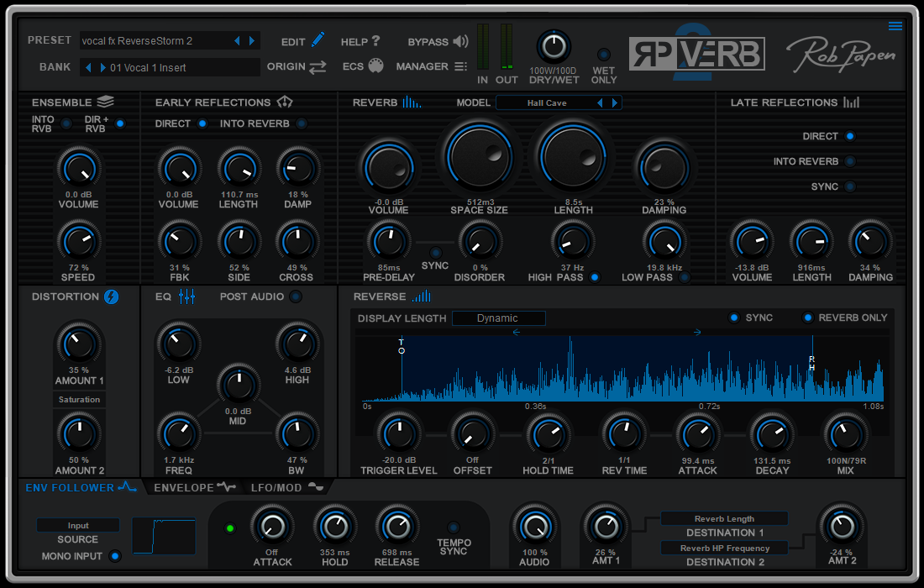Open the Hall Cave reverb model dropdown
The image size is (924, 588).
point(547,103)
